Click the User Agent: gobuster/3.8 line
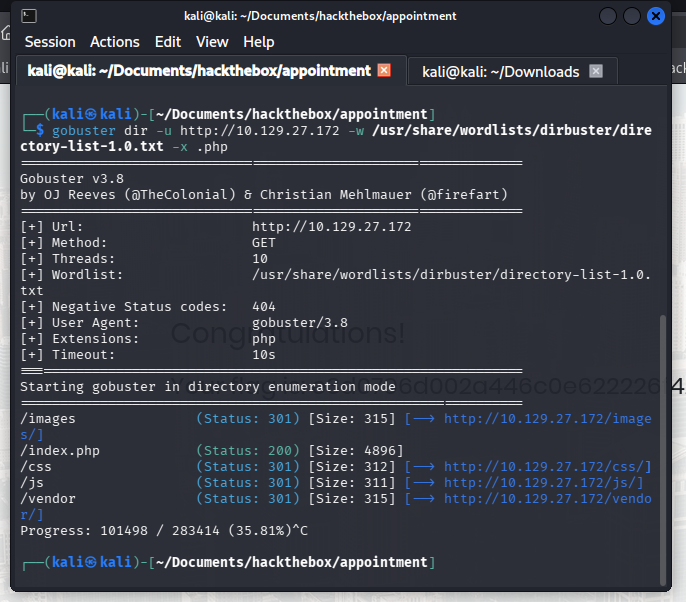 coord(184,323)
